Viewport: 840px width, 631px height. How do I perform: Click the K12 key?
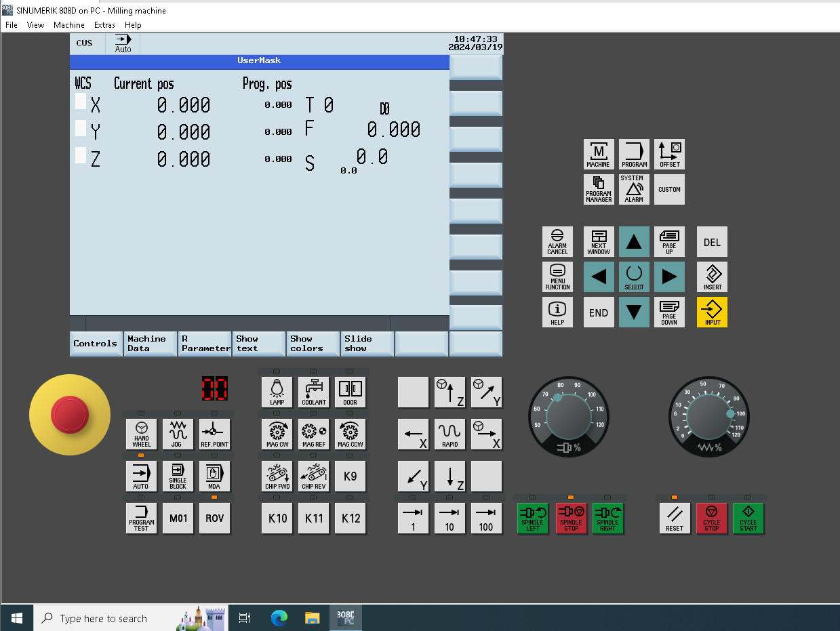coord(350,518)
